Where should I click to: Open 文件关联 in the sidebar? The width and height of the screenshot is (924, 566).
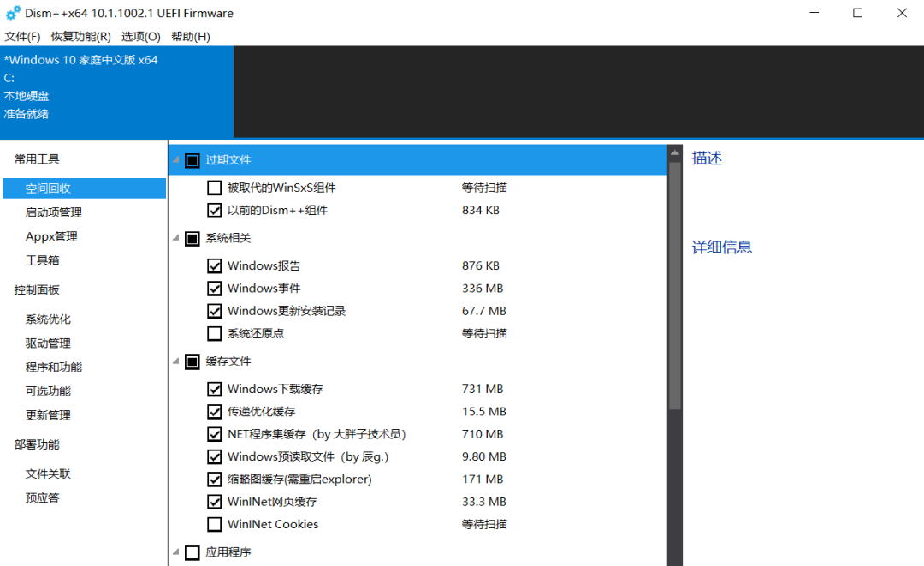(48, 474)
